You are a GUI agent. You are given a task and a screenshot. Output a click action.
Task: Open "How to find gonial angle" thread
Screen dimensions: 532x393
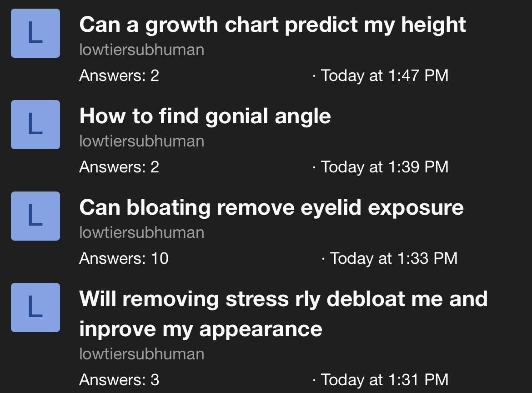[205, 116]
